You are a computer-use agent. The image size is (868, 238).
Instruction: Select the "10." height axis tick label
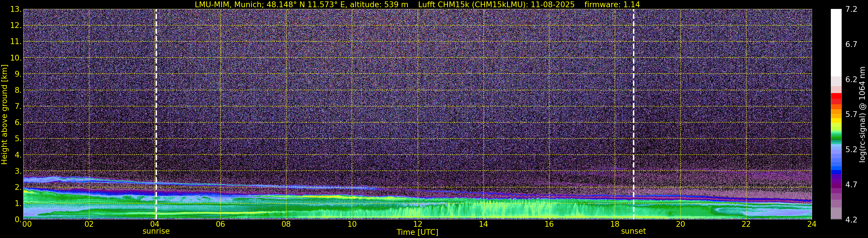pyautogui.click(x=16, y=58)
